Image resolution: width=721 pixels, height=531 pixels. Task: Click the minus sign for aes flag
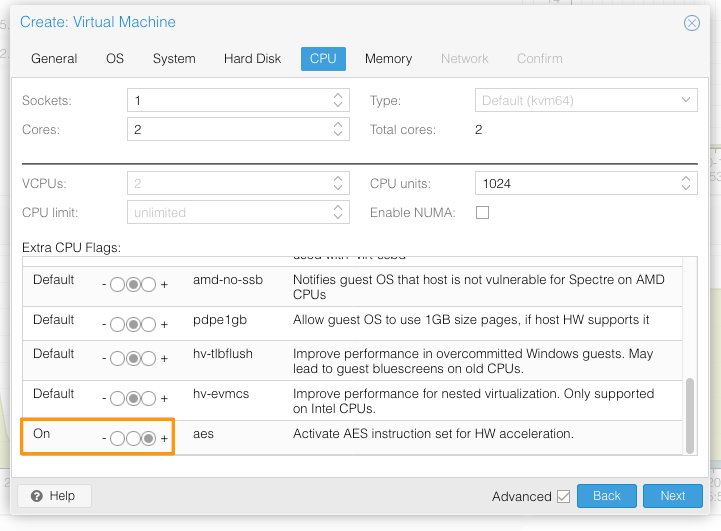tap(104, 438)
